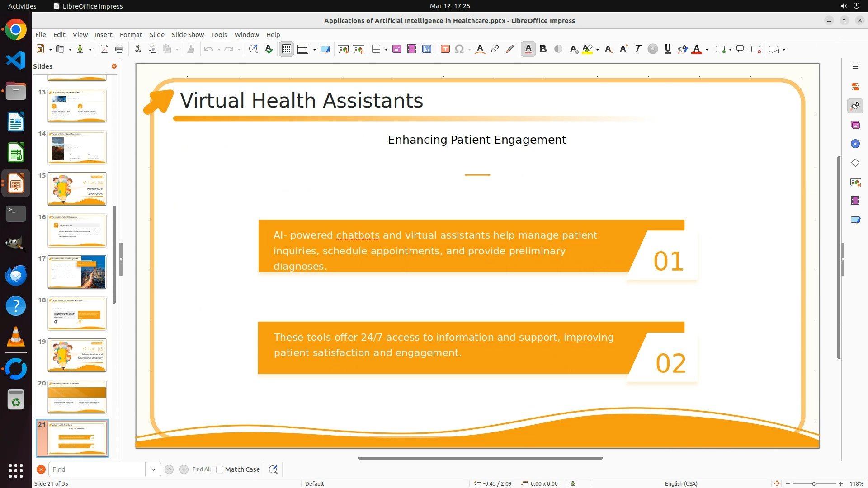The width and height of the screenshot is (868, 488).
Task: Expand the font color dropdown arrow
Action: (x=707, y=49)
